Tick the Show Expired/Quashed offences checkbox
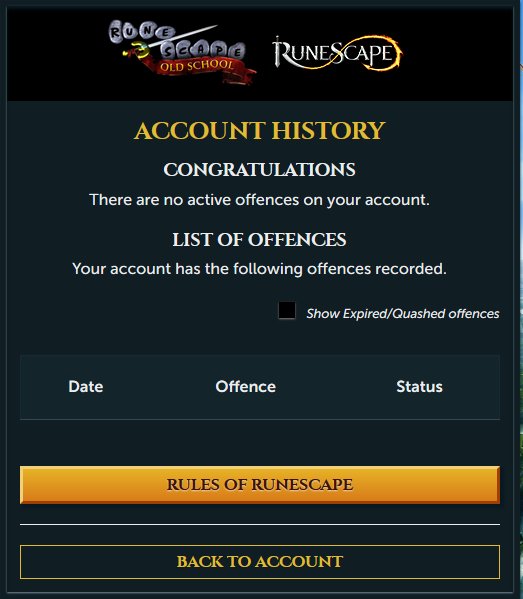 point(287,310)
